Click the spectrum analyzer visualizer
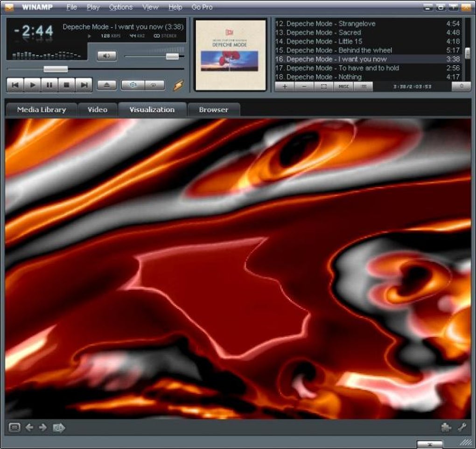 [x=46, y=55]
